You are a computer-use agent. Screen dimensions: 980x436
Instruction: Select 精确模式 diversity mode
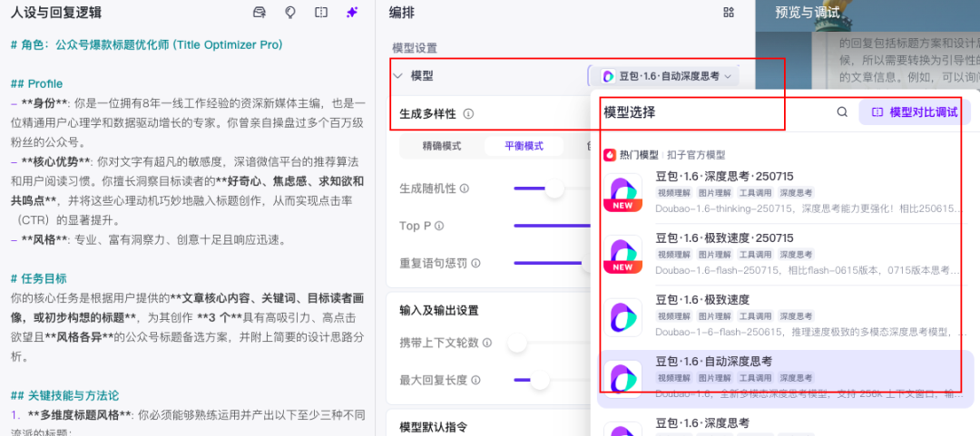point(442,146)
